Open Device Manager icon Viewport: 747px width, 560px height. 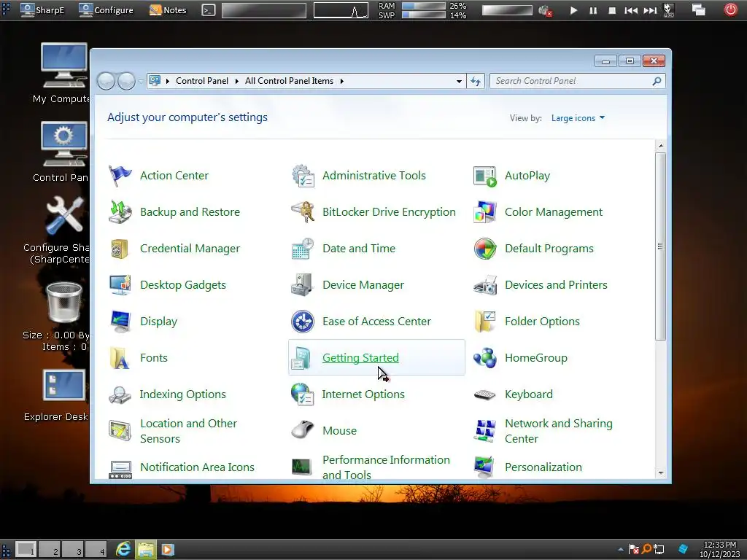[303, 285]
